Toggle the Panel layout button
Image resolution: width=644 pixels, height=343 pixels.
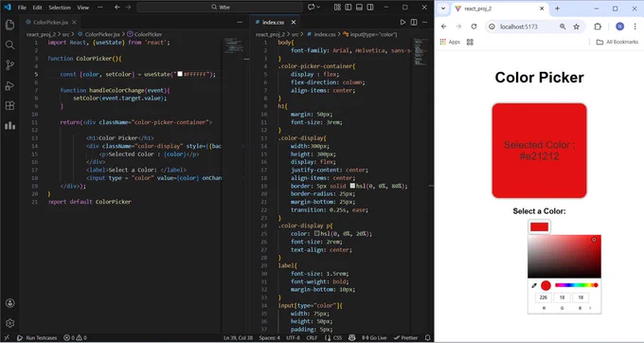coord(359,7)
